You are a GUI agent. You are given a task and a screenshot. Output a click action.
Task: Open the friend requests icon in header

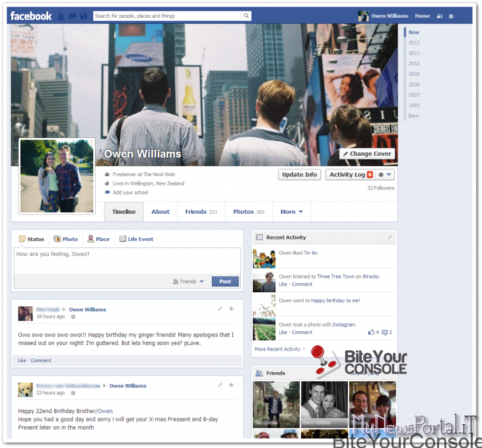tap(61, 16)
